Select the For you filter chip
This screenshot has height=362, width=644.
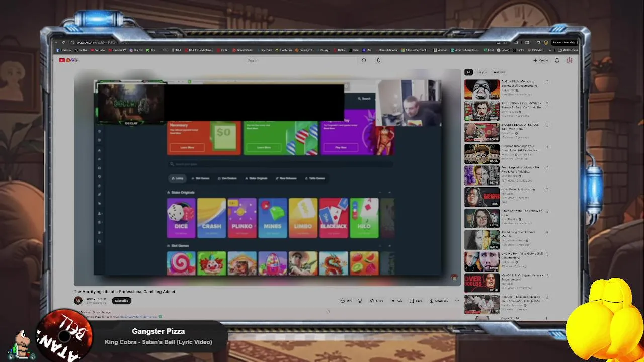pyautogui.click(x=481, y=72)
